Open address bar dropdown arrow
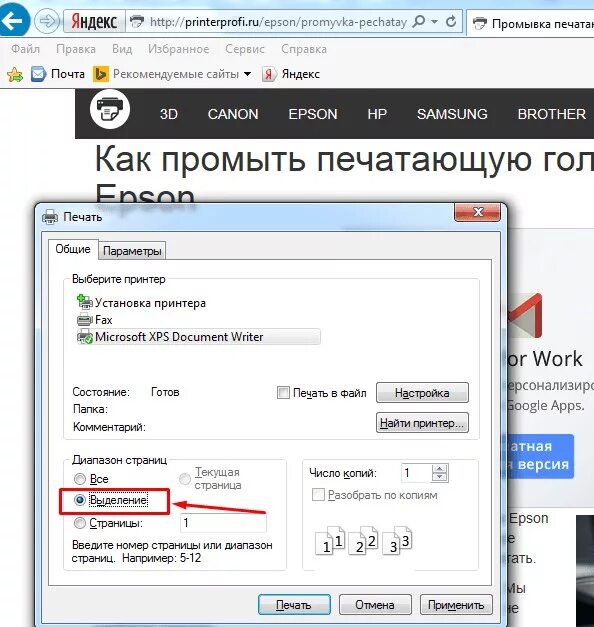594x627 pixels. coord(434,21)
